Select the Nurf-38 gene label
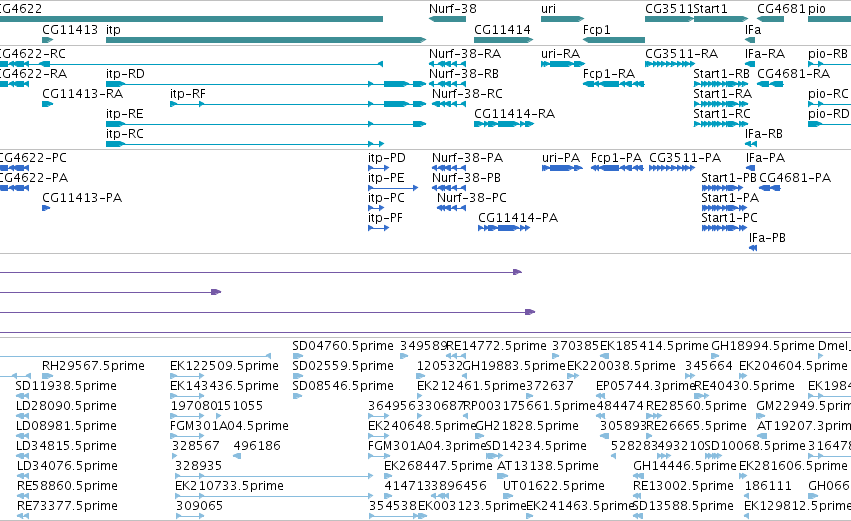Viewport: 851px width, 521px height. click(452, 9)
